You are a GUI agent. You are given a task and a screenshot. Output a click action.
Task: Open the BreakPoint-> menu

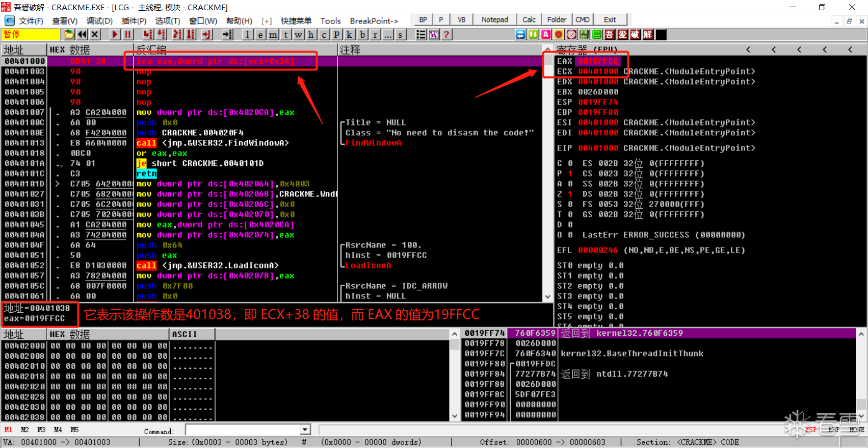(374, 21)
